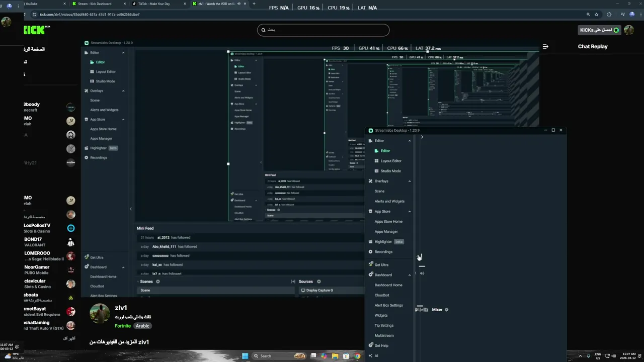Open Mixer settings gear icon
Image resolution: width=644 pixels, height=362 pixels.
446,310
